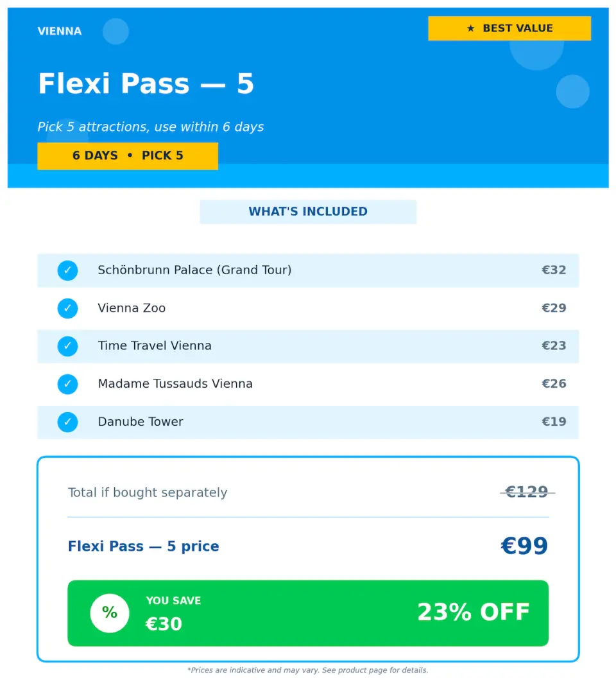Click the checkmark beside Danube Tower
The width and height of the screenshot is (616, 687).
pyautogui.click(x=67, y=422)
